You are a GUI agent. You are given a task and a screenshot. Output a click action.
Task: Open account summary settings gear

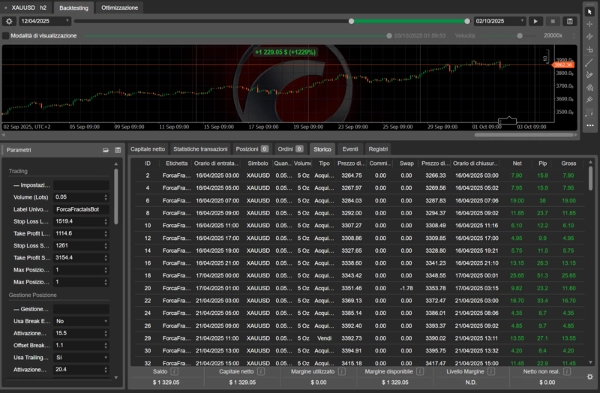[590, 377]
